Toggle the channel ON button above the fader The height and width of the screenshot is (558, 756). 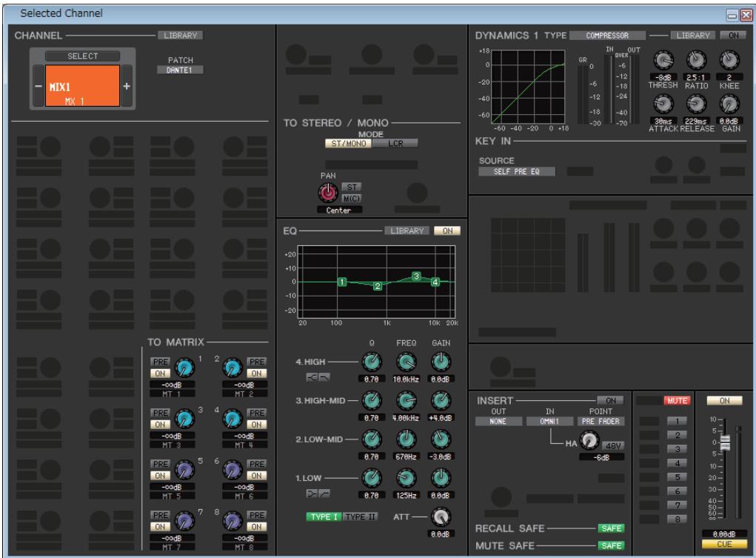pos(724,401)
